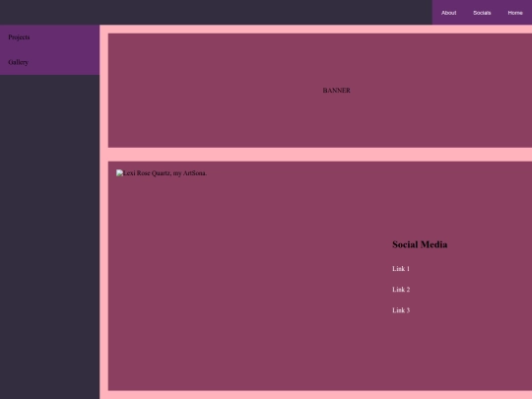Open the Socials navigation link
Viewport: 532px width, 399px height.
pyautogui.click(x=482, y=13)
